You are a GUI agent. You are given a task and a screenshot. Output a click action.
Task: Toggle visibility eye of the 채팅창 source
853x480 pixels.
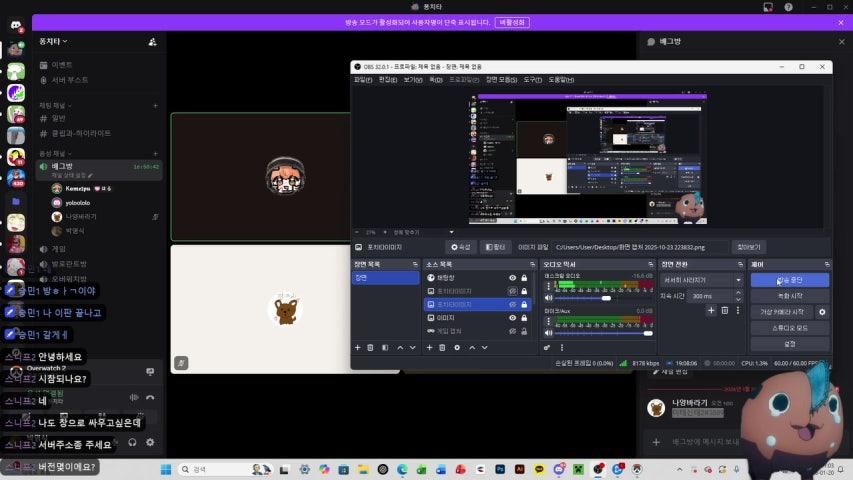512,277
